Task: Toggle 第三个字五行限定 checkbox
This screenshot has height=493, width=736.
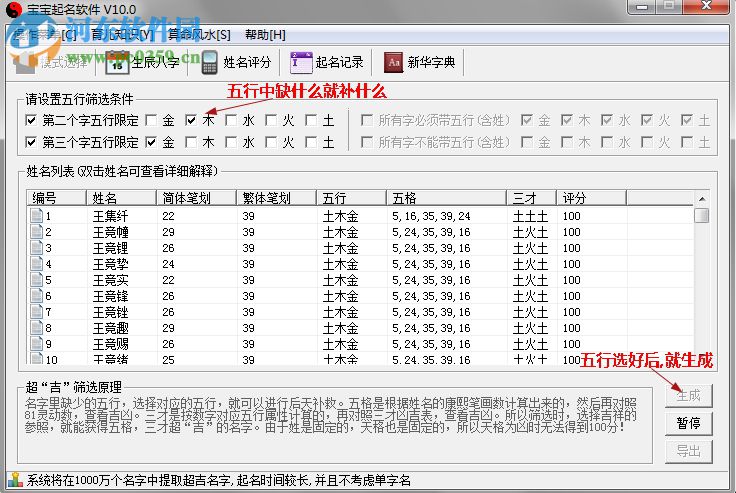Action: point(31,142)
